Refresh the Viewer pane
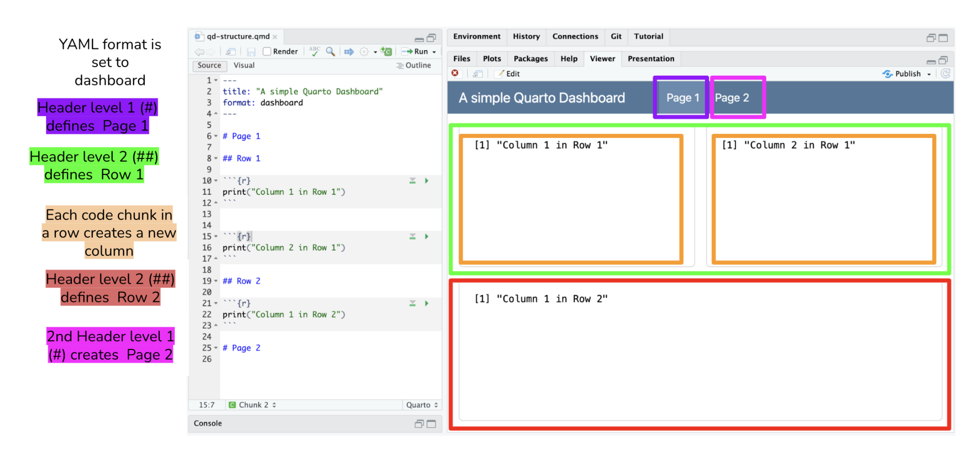This screenshot has height=454, width=980. pyautogui.click(x=945, y=74)
